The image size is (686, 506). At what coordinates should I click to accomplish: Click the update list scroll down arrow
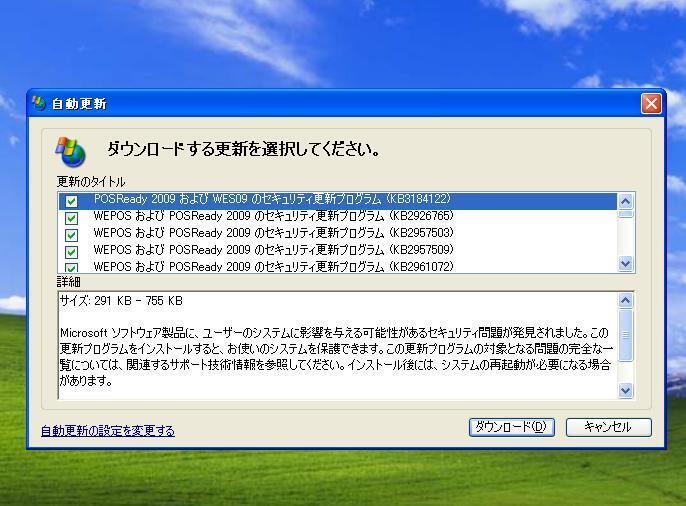626,264
